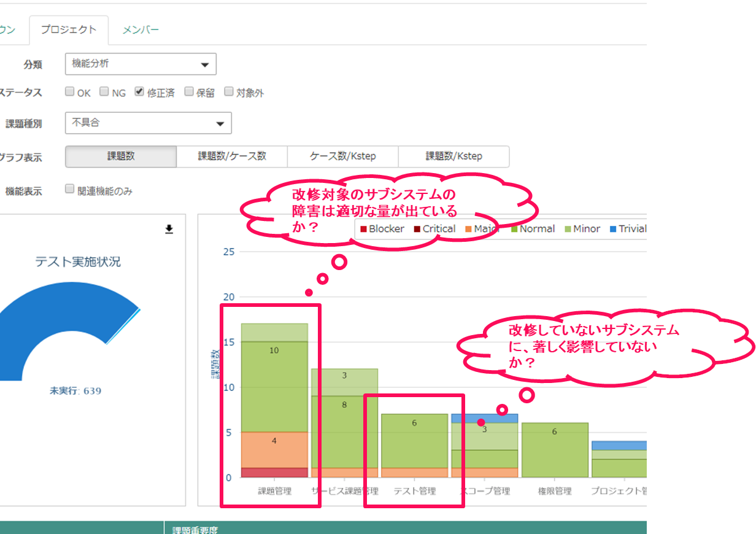The height and width of the screenshot is (534, 756).
Task: Open the 分類 dropdown showing 機能分析
Action: click(x=141, y=64)
